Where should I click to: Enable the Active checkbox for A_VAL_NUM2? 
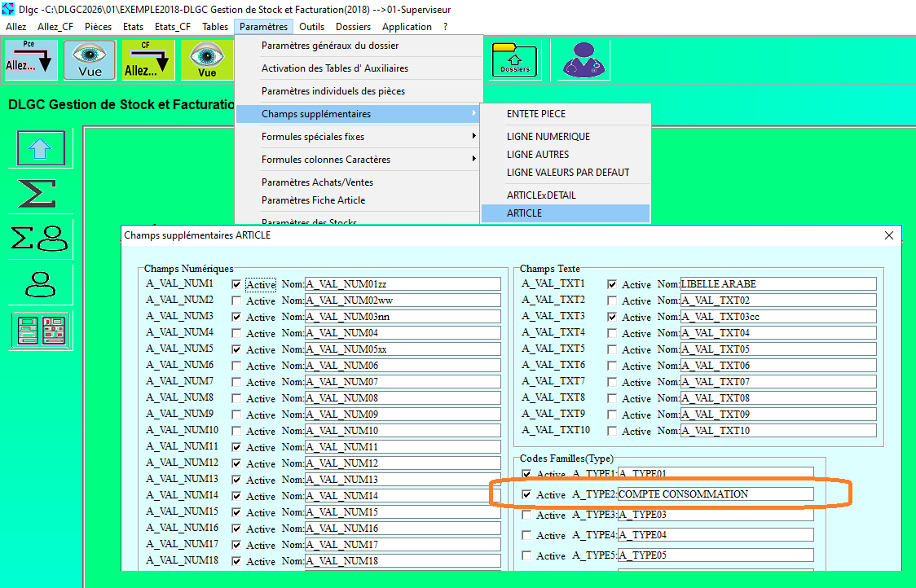[x=236, y=301]
